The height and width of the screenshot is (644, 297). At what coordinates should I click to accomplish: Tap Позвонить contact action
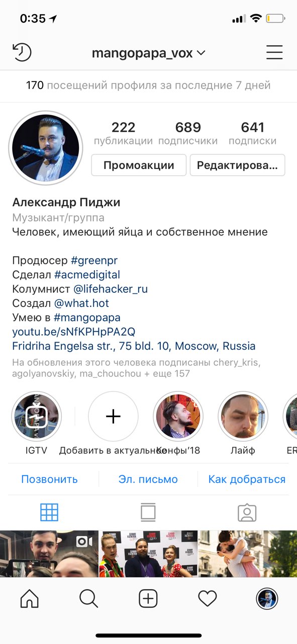[x=49, y=479]
